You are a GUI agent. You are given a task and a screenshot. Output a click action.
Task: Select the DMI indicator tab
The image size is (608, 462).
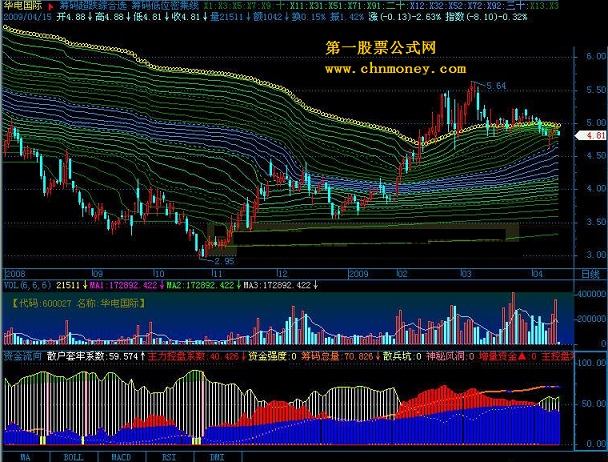pyautogui.click(x=217, y=457)
